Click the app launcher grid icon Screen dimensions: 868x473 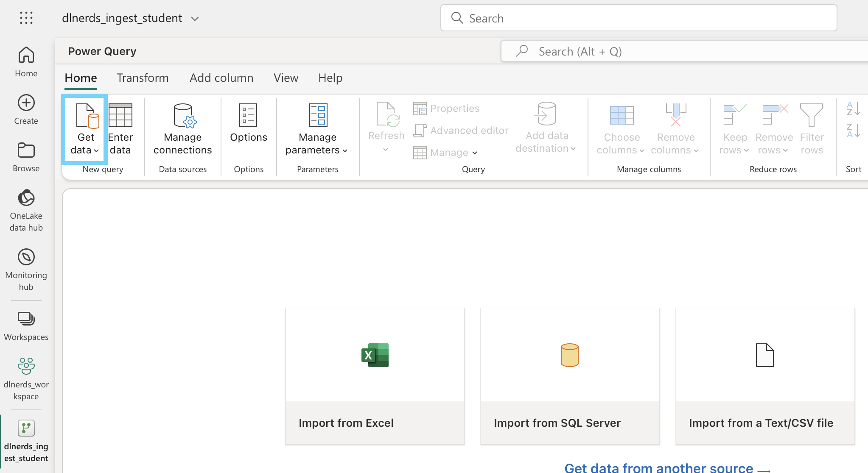click(26, 18)
